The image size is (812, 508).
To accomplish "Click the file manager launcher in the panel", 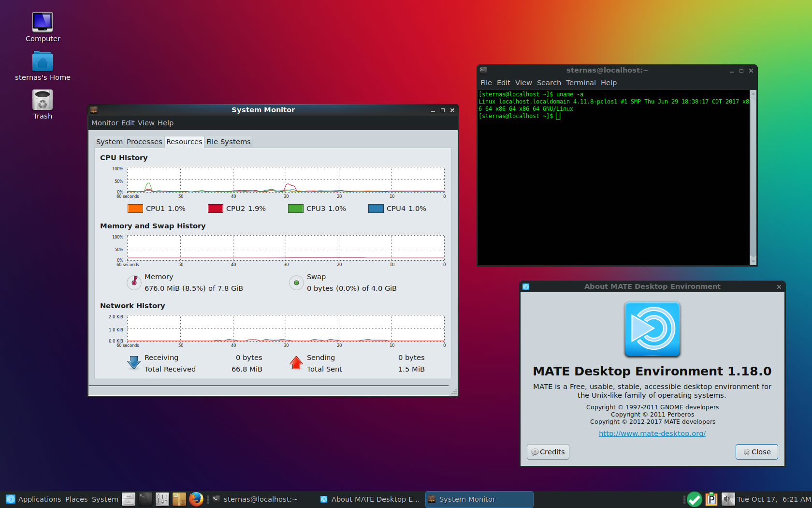I will (x=129, y=499).
